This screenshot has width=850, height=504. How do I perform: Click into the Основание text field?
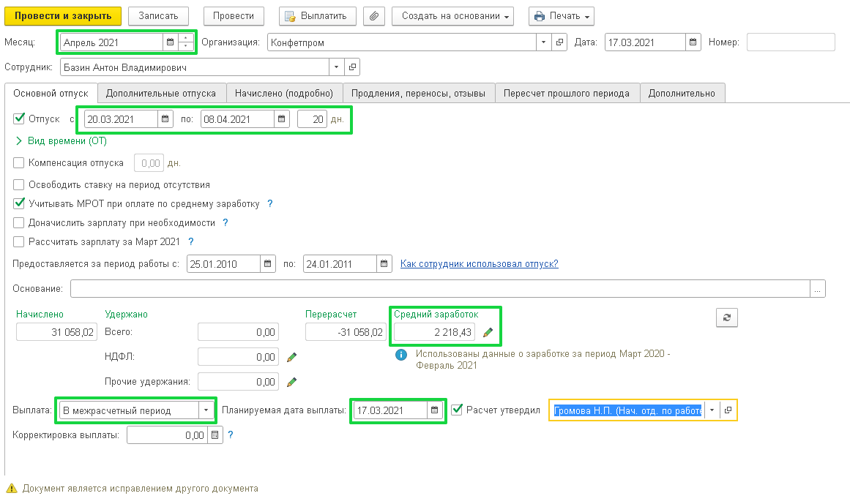point(439,289)
